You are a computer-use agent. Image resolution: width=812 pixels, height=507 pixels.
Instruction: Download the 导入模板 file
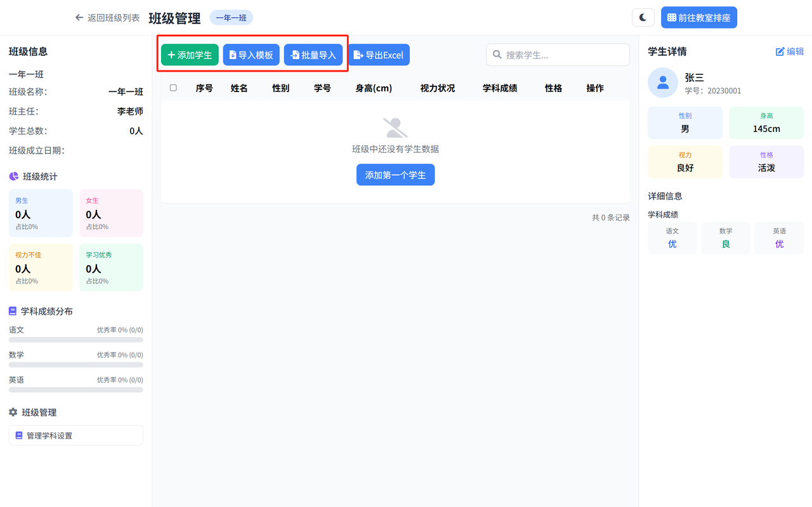251,55
